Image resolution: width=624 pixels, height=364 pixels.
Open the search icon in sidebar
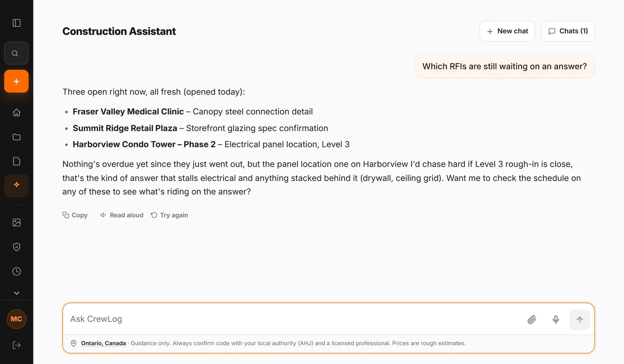coord(16,53)
